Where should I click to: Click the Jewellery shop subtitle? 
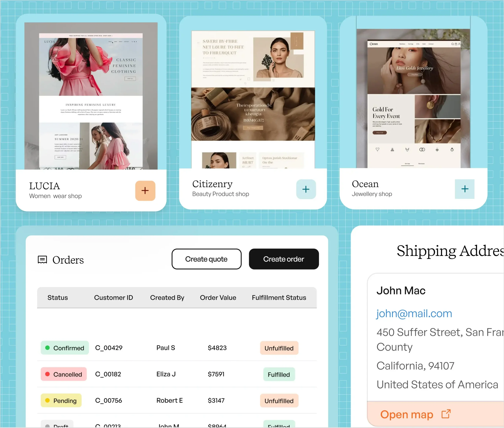[x=372, y=194]
